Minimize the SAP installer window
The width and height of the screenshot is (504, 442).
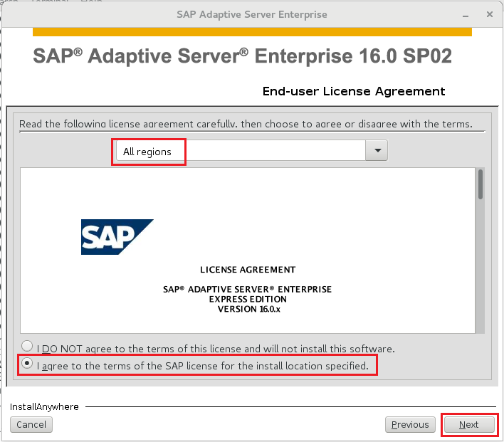point(466,15)
